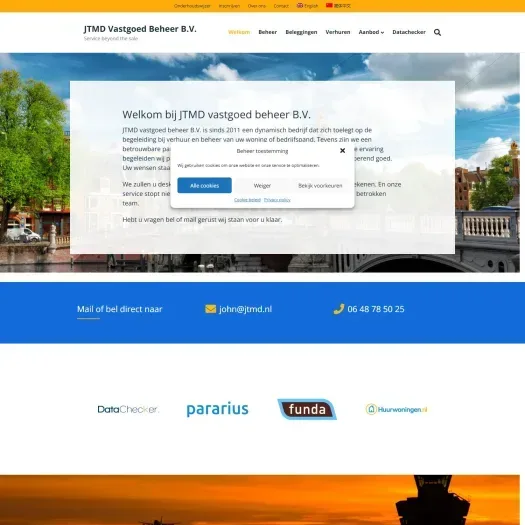Open Over ons in top bar
This screenshot has height=525, width=525.
[256, 6]
